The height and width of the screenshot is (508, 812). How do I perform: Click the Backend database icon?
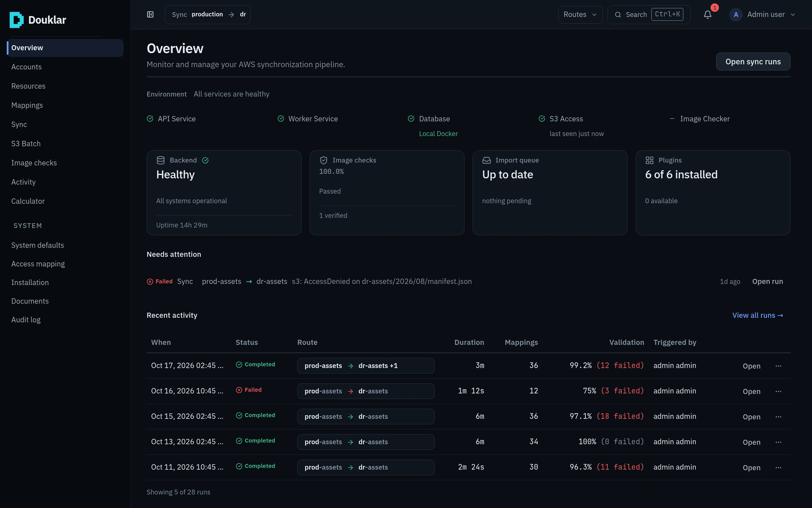pyautogui.click(x=161, y=160)
